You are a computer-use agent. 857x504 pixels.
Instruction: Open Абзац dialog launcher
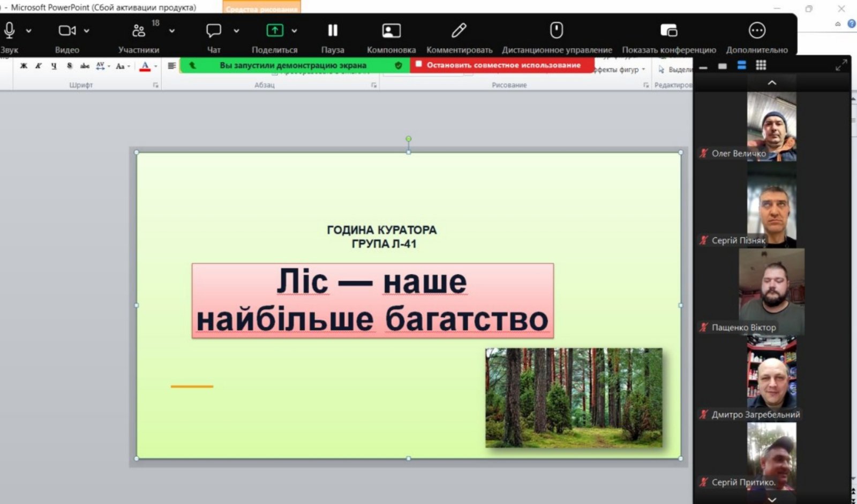(x=374, y=85)
